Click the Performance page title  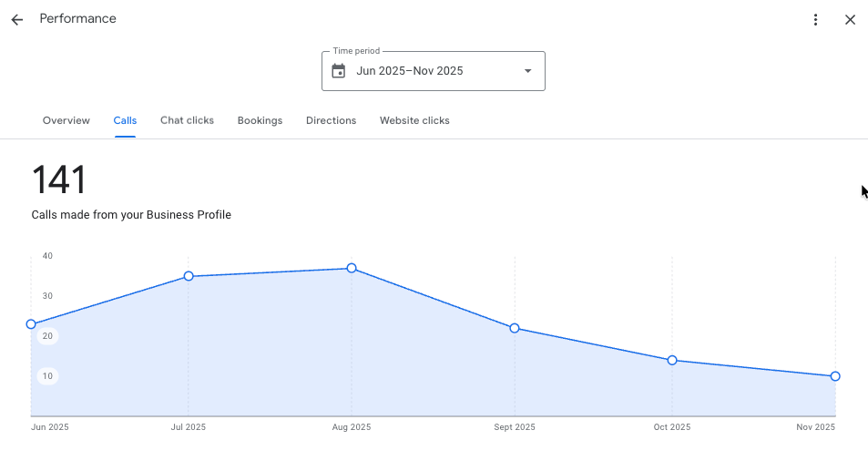click(x=77, y=19)
